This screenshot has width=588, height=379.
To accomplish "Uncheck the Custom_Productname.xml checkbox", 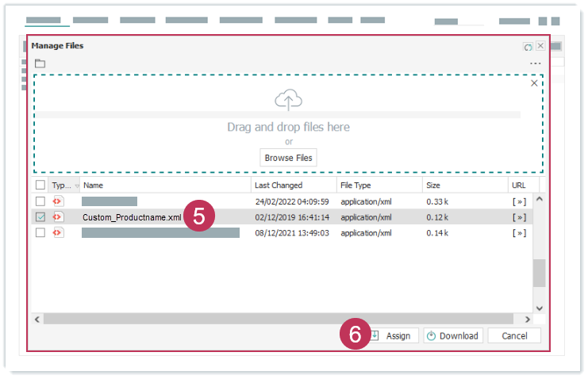I will click(40, 217).
